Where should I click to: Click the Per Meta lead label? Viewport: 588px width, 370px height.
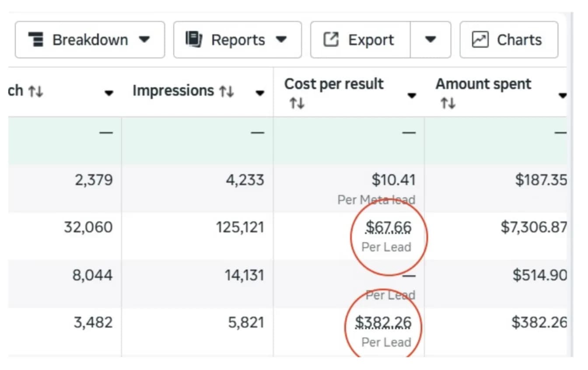(376, 200)
